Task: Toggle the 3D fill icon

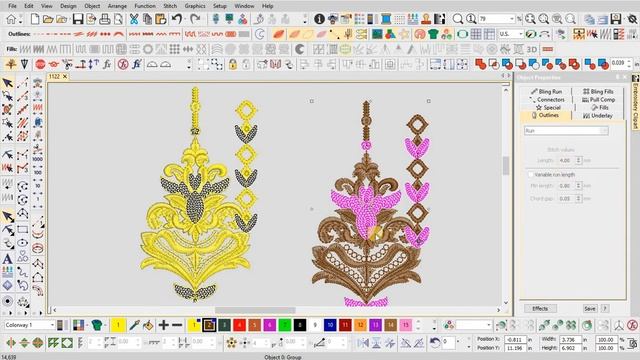Action: coord(531,49)
